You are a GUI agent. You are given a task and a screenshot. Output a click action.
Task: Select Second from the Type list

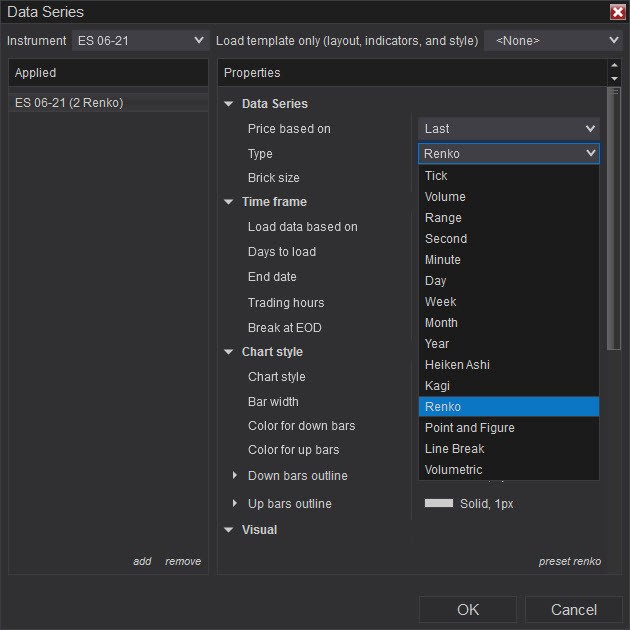coord(509,239)
